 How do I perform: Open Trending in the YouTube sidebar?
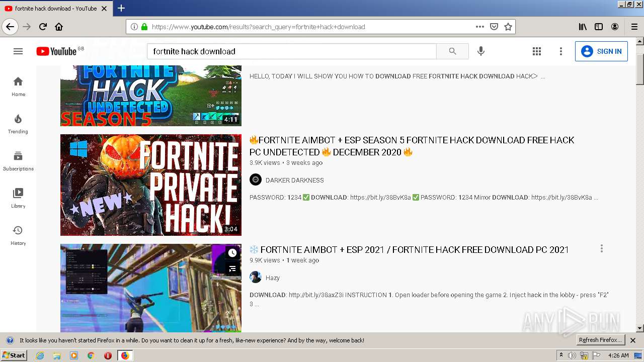point(18,124)
